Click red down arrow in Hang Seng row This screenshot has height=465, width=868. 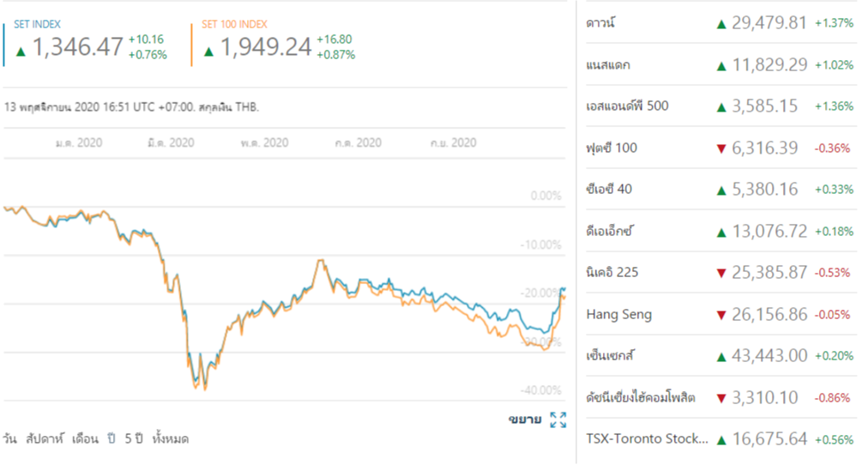[721, 315]
